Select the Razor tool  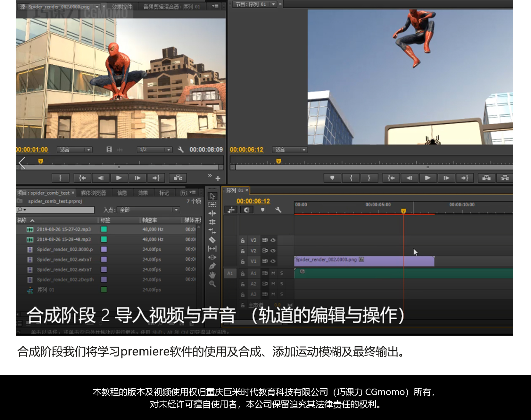tap(212, 240)
